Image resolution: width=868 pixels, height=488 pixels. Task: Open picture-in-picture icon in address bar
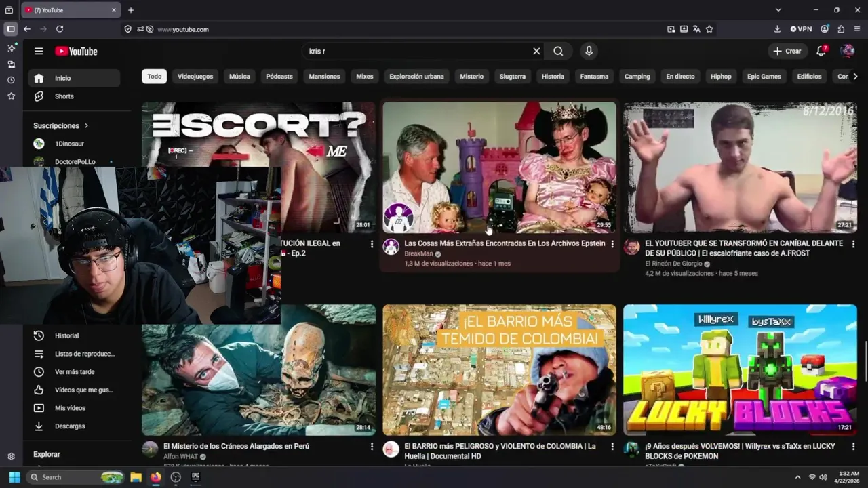[671, 29]
